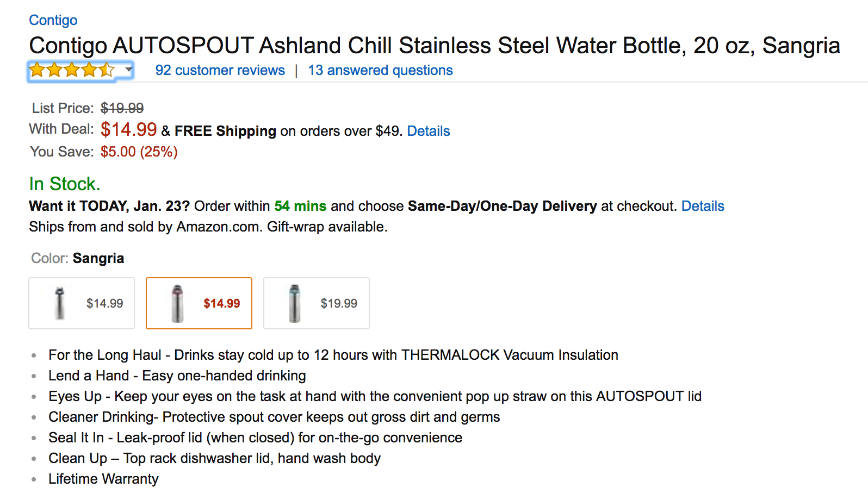Click the teal-lid bottle thumbnail image

[294, 303]
